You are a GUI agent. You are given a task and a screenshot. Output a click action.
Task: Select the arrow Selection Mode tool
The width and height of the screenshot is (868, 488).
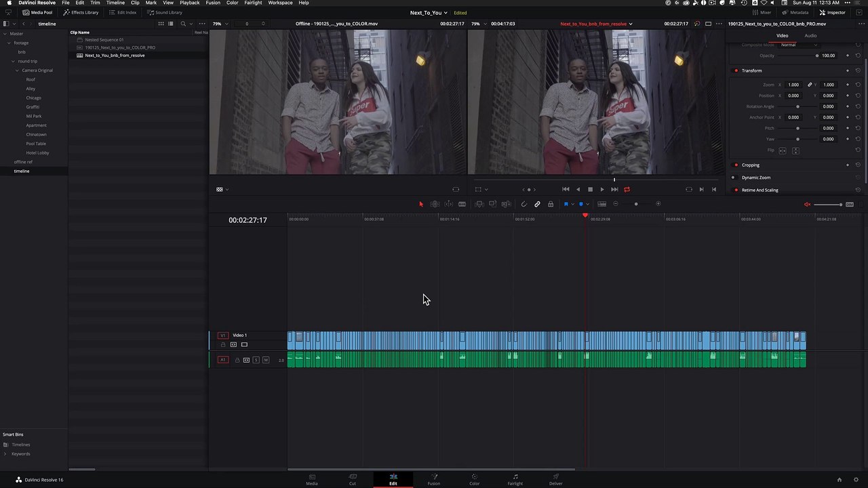tap(420, 204)
